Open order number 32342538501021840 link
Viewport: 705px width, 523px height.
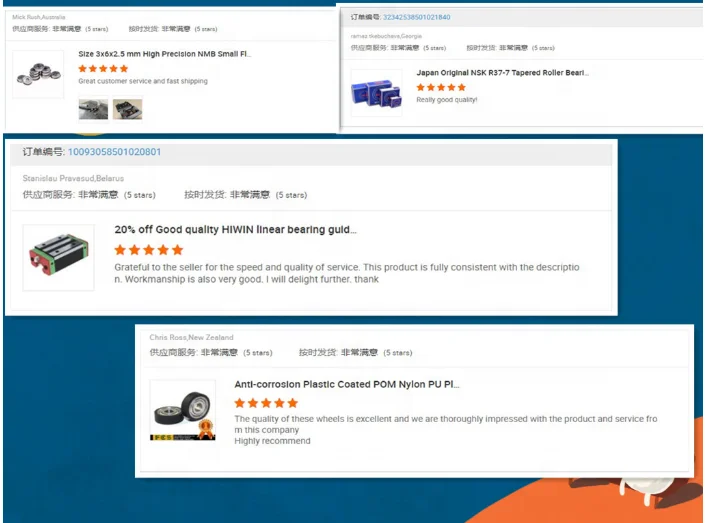(416, 17)
